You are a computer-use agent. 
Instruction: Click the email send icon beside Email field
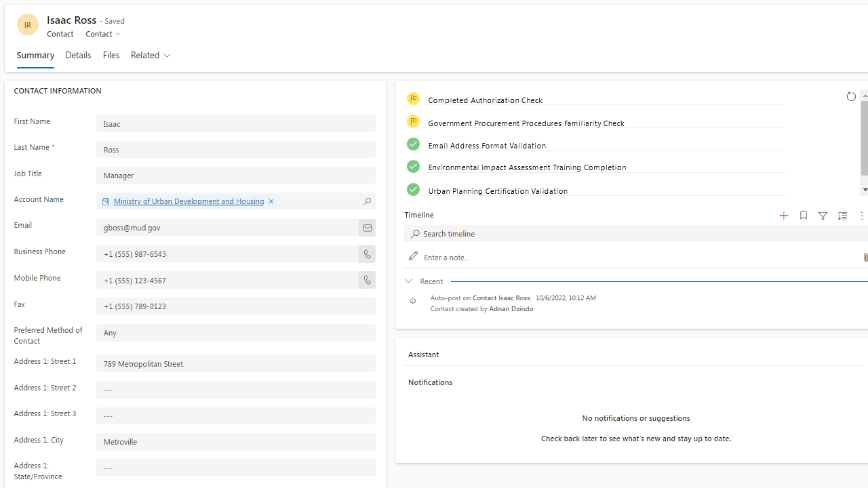(x=367, y=228)
